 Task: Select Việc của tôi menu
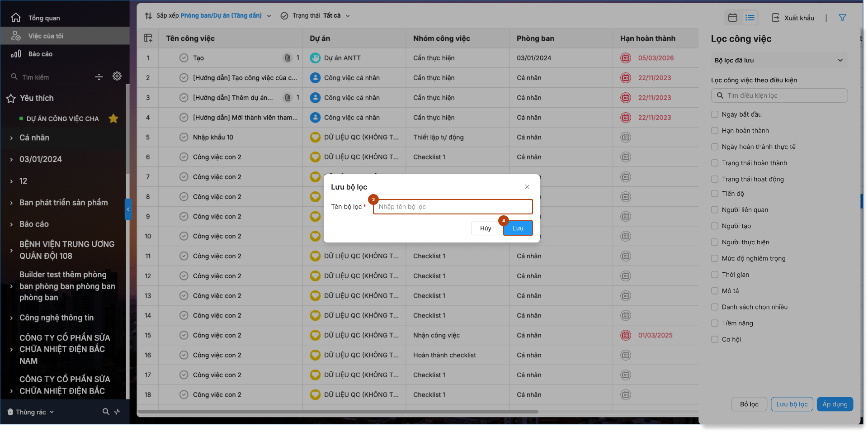coord(65,36)
